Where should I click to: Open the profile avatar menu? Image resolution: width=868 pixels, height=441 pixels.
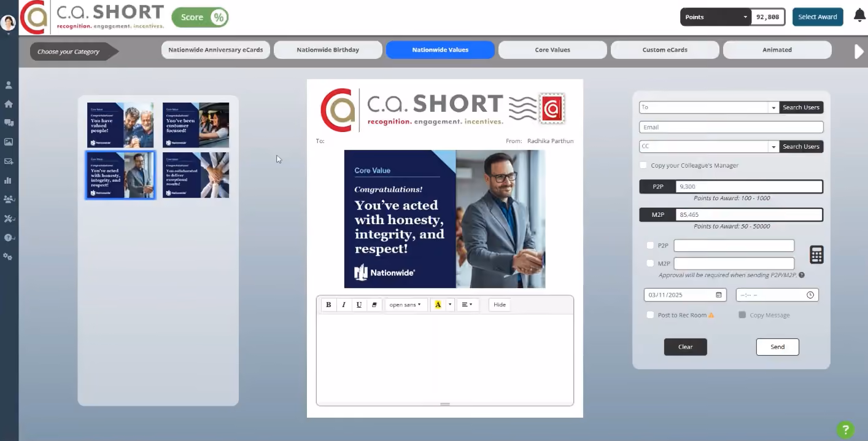(x=9, y=23)
